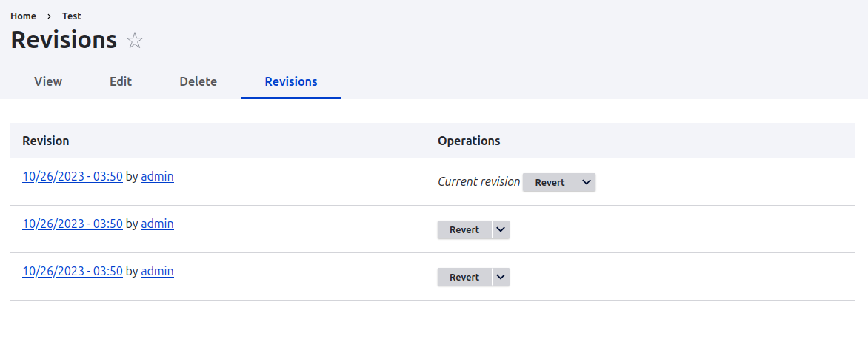Expand dropdown arrow in third row operations
Screen dimensions: 868x339
point(501,277)
